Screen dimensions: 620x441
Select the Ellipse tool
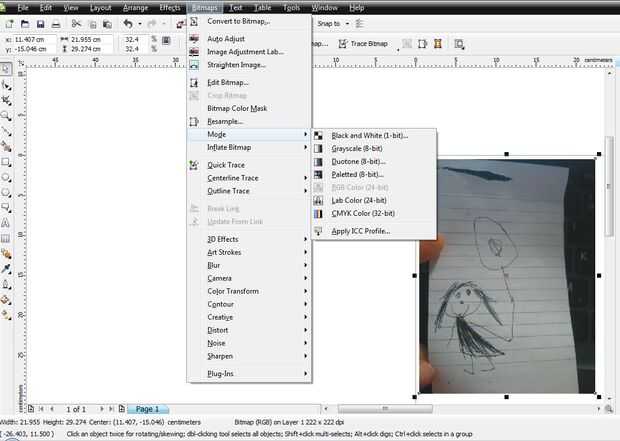(x=6, y=177)
